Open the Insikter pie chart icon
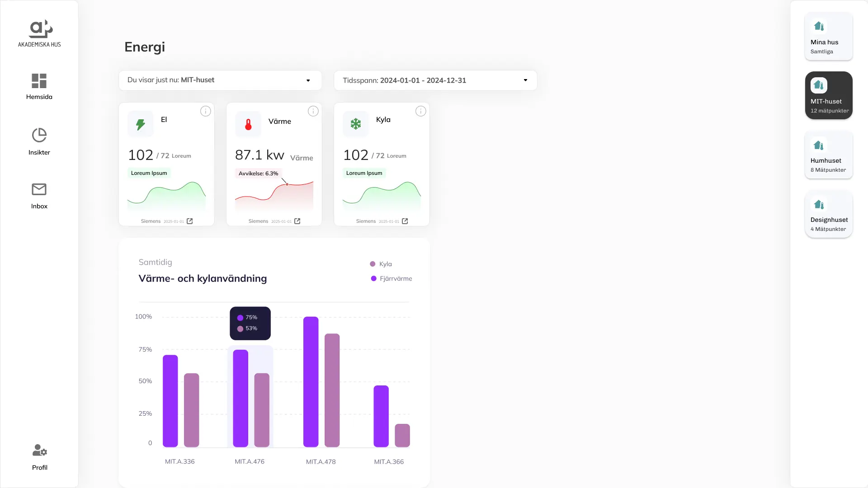 coord(39,135)
